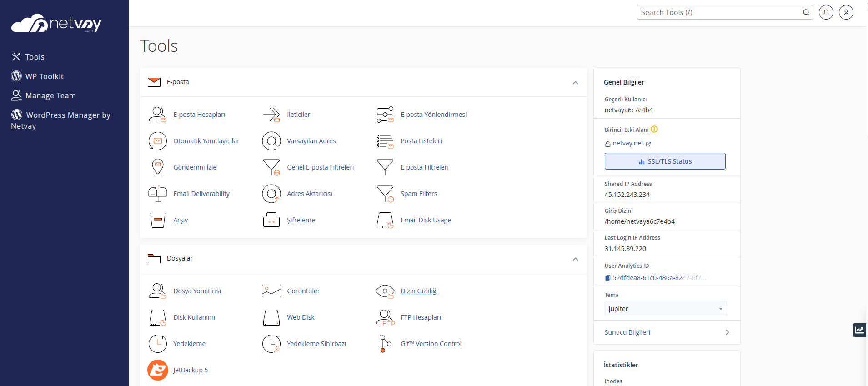Click the E-posta Hesapları link text
Viewport: 868px width, 386px height.
pos(199,115)
